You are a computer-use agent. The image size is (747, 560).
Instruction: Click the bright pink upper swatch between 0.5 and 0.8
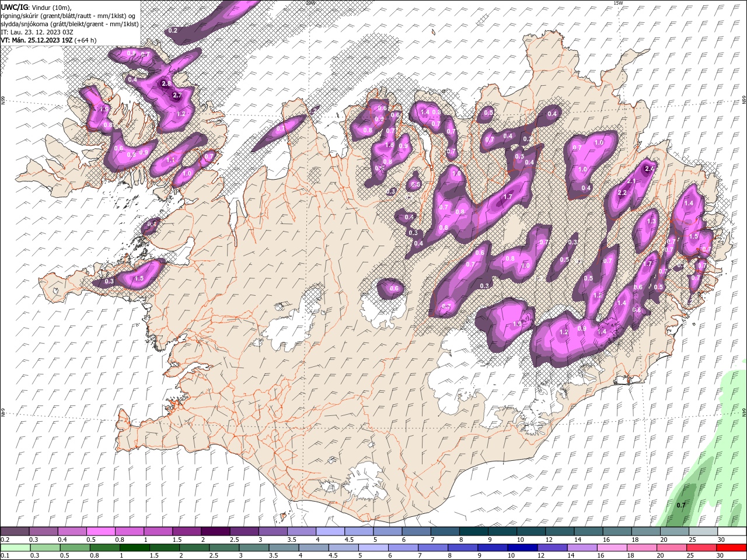(100, 531)
